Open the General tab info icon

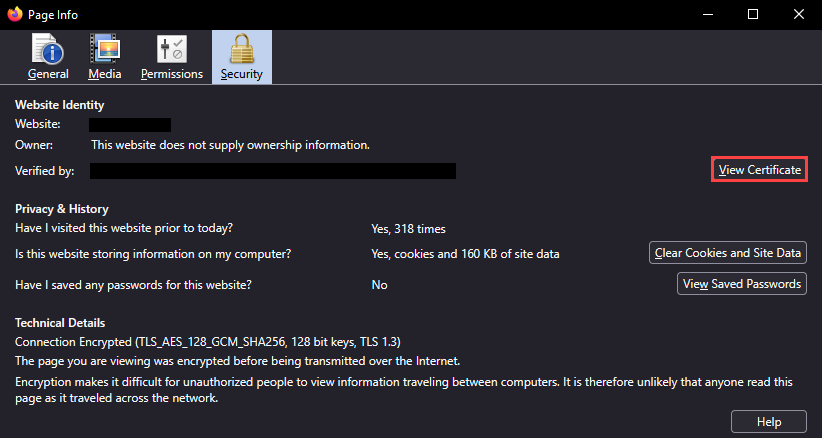click(x=48, y=49)
